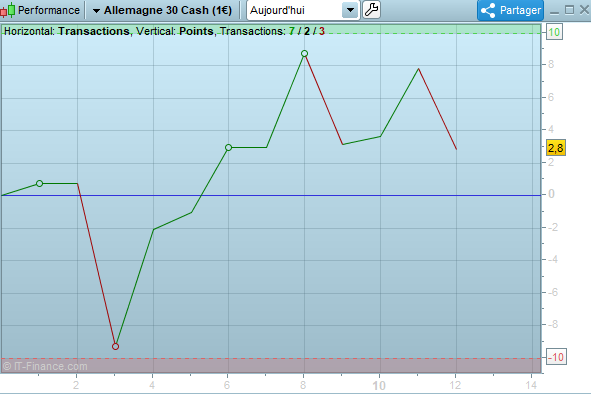Screen dimensions: 591x394
Task: Click the peak circle marker at transaction 8
Action: point(305,54)
